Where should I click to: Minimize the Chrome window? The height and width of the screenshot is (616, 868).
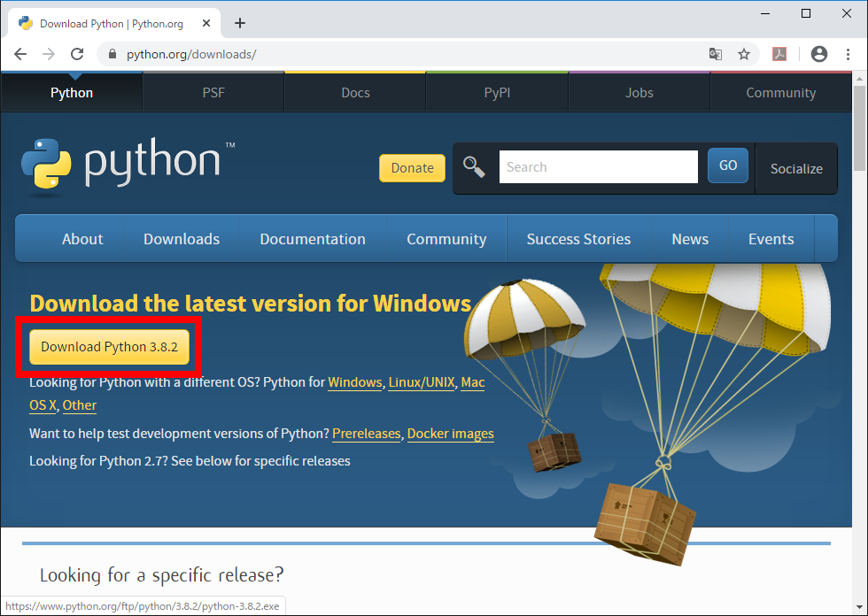765,13
